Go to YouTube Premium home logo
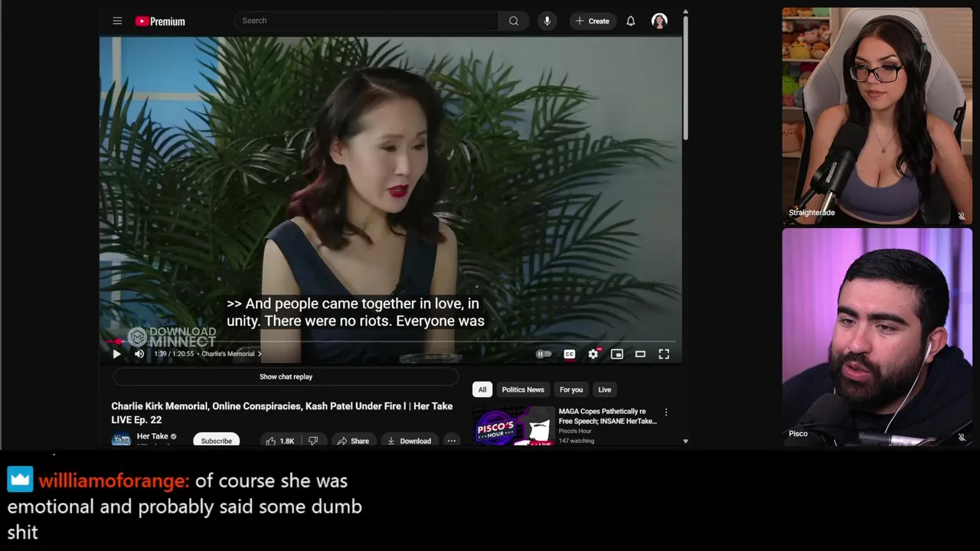Image resolution: width=980 pixels, height=551 pixels. 160,21
